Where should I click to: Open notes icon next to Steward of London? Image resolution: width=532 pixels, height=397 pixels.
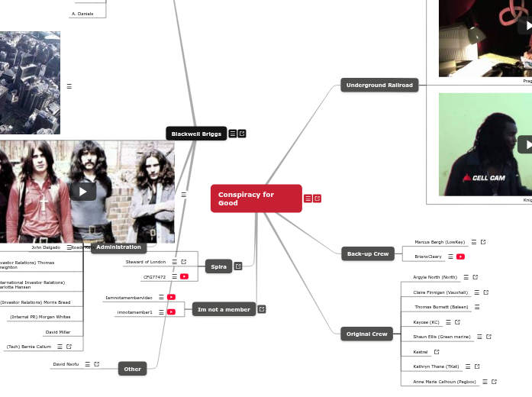click(174, 262)
